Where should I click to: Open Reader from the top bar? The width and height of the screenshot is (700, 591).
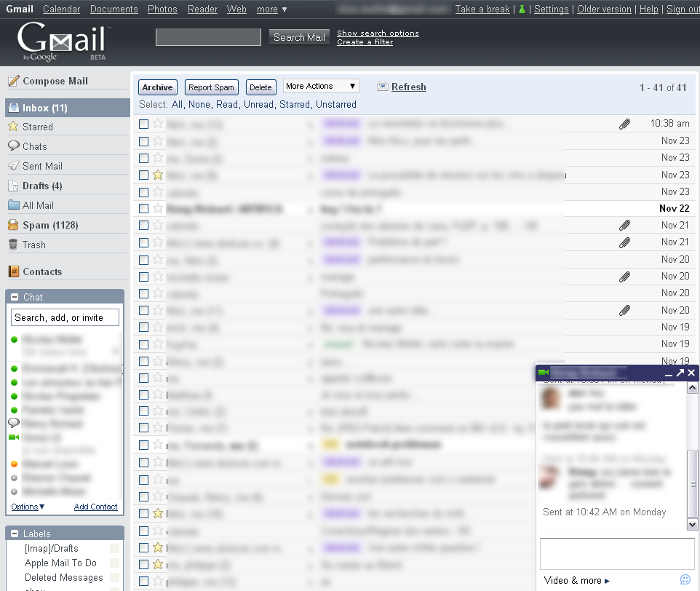tap(203, 9)
